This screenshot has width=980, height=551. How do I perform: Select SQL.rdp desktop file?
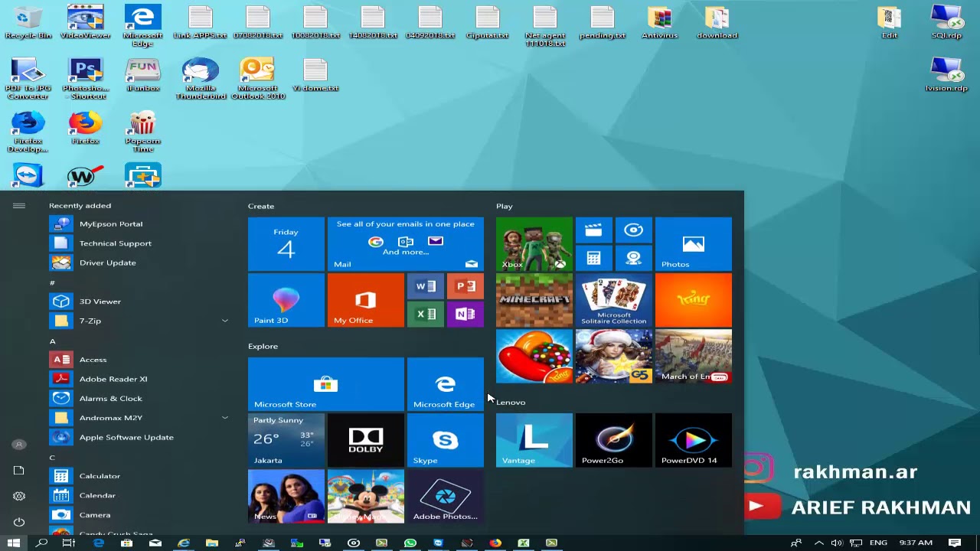click(947, 22)
